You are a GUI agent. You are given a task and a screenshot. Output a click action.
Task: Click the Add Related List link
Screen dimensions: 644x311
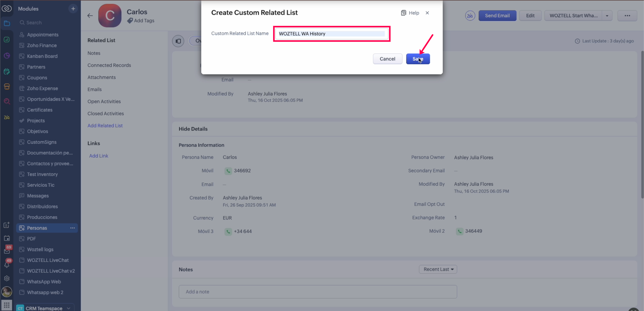[x=105, y=126]
